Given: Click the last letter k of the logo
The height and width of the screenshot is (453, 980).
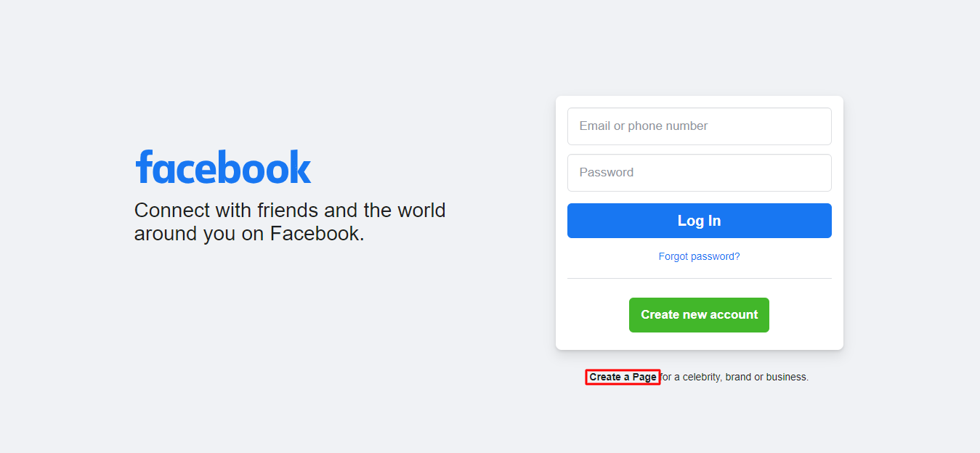Looking at the screenshot, I should [x=299, y=167].
